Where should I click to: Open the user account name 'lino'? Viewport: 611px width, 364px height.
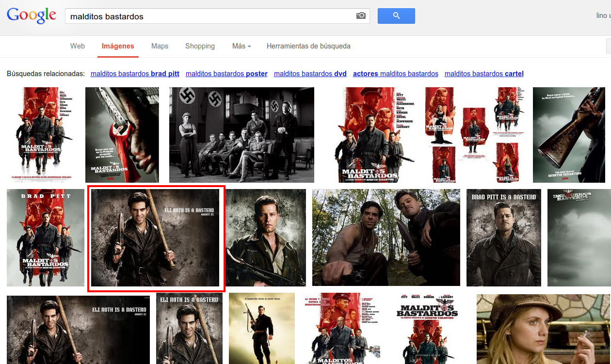tap(603, 16)
